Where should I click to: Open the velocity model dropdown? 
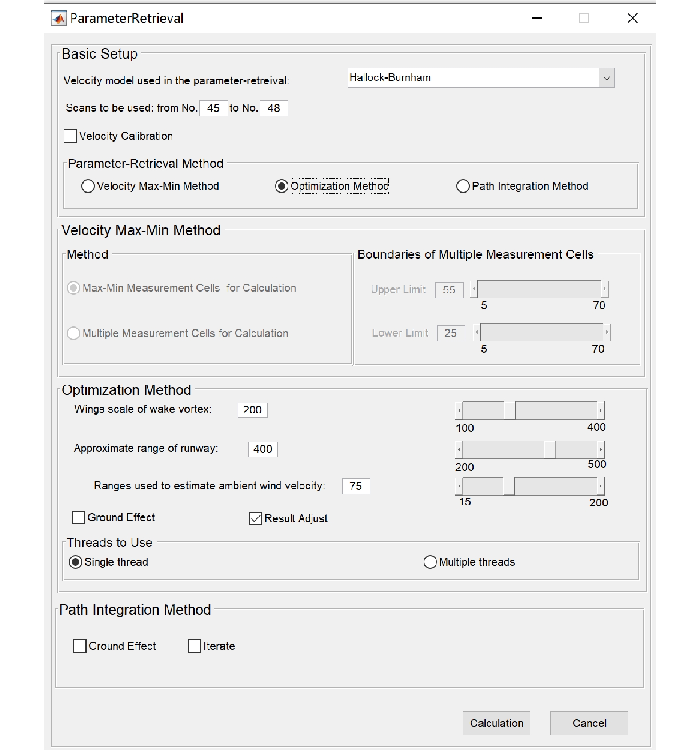[x=606, y=78]
